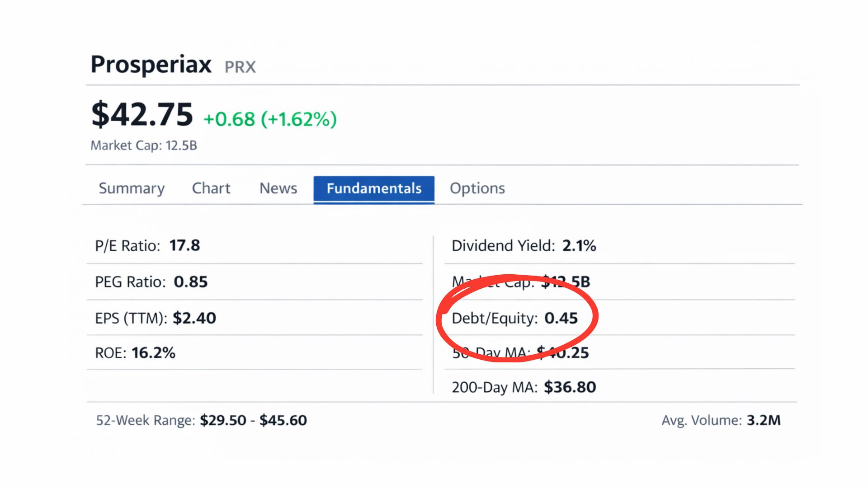Click the $42.75 share price

click(142, 115)
